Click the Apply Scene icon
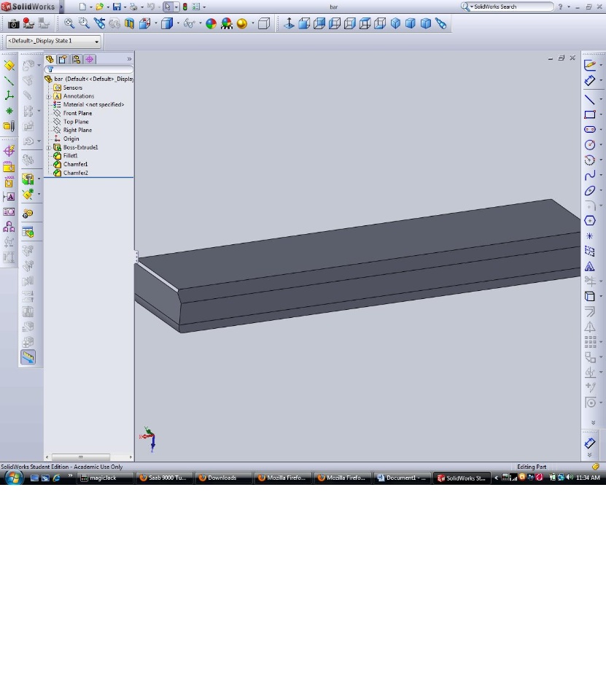Image resolution: width=606 pixels, height=700 pixels. point(226,23)
